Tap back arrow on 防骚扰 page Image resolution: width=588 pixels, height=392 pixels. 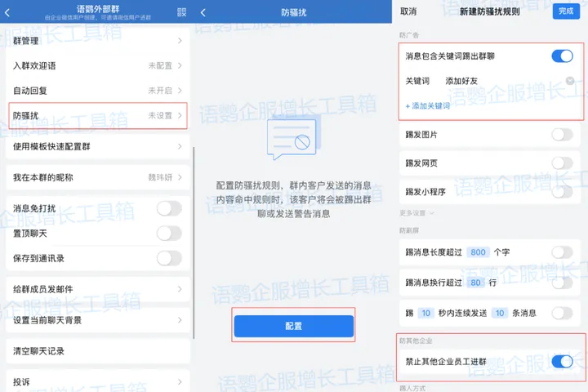pos(203,12)
